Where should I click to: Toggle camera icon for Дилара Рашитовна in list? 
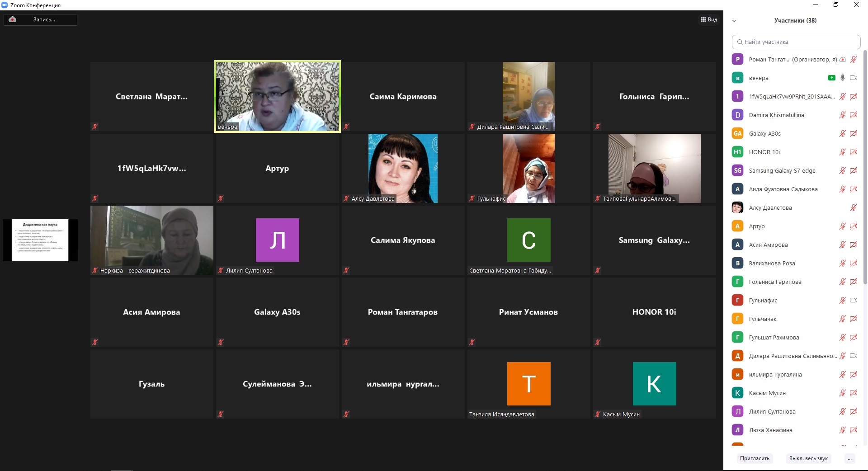[854, 356]
